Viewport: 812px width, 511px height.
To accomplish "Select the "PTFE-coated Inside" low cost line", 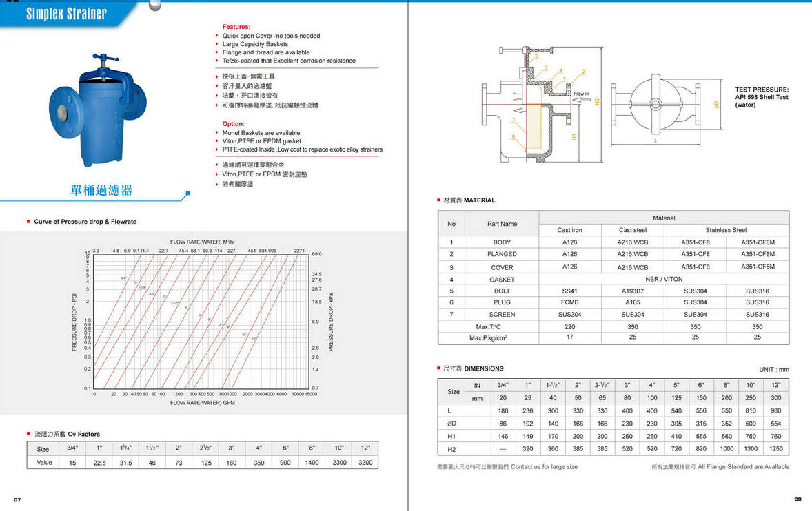I will 303,149.
